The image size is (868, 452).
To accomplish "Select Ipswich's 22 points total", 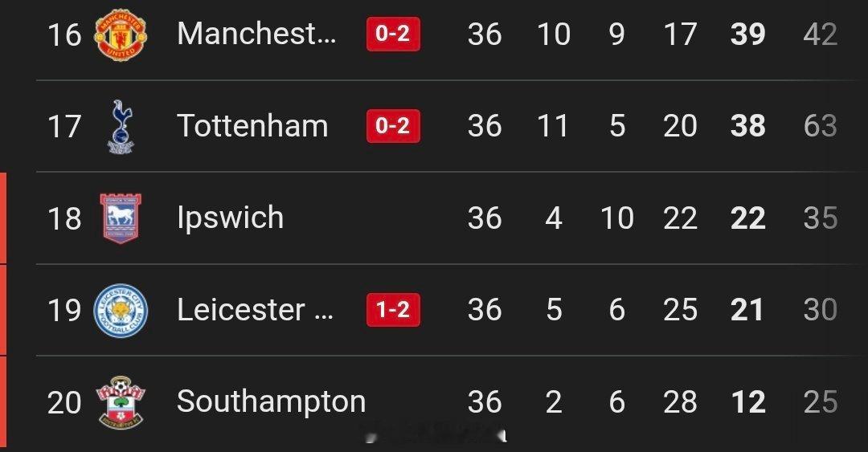I will point(748,218).
